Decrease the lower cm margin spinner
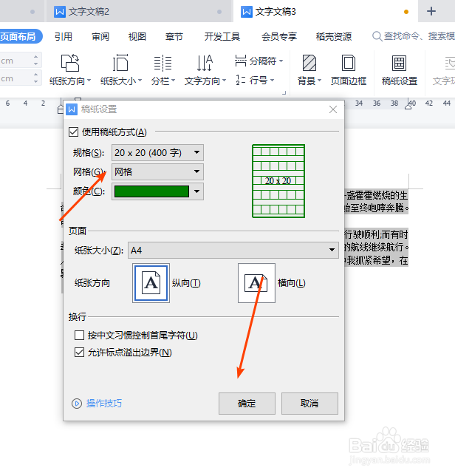Screen dimensions: 455x476 pos(35,81)
